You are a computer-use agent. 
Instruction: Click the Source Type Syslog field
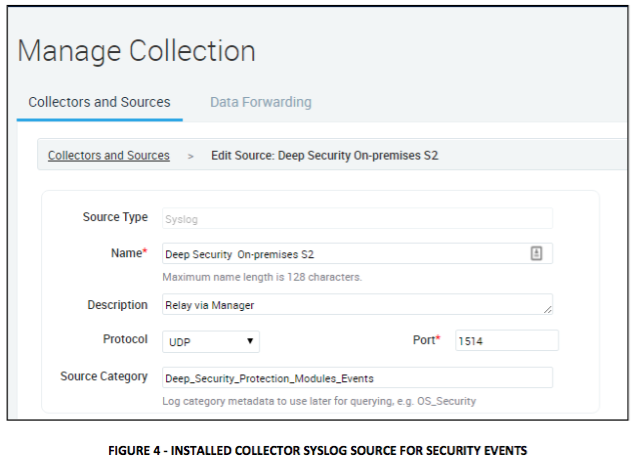tap(357, 219)
